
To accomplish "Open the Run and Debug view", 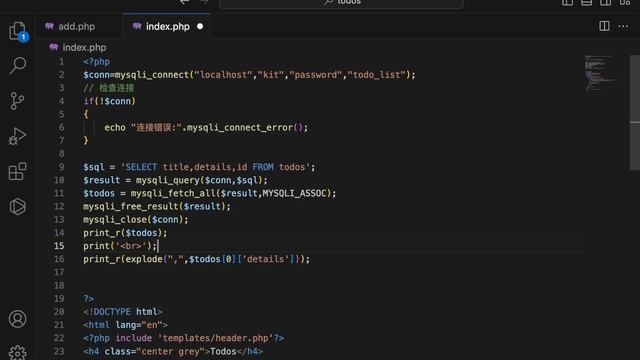I will 18,136.
